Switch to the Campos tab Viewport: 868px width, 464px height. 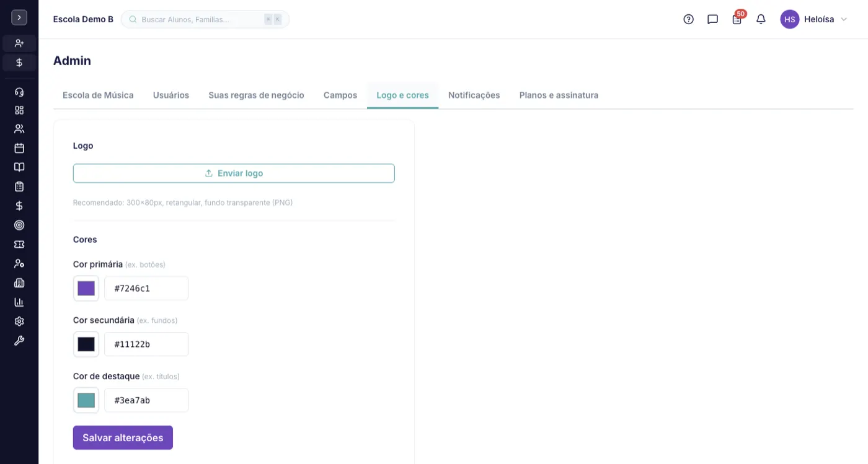point(340,95)
